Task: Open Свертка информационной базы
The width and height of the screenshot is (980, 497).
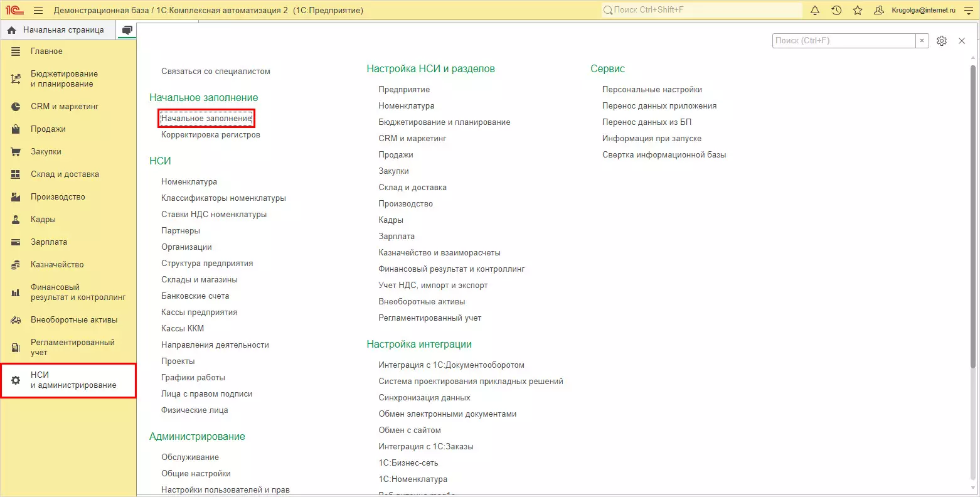Action: 664,155
